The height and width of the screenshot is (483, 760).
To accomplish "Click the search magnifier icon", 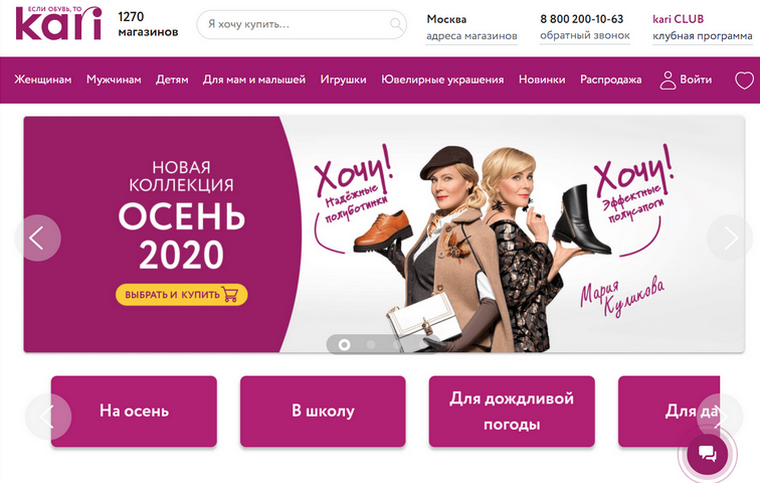I will click(x=396, y=24).
